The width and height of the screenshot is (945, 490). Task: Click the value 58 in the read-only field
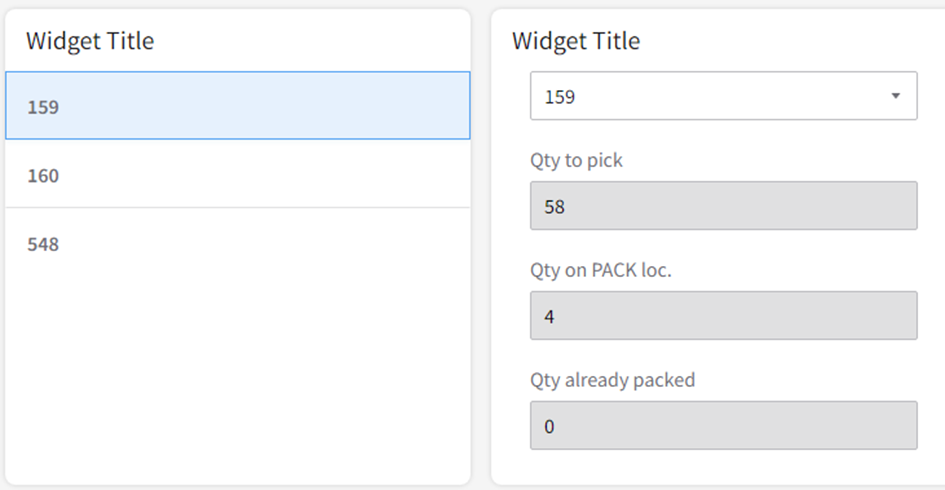click(x=554, y=207)
